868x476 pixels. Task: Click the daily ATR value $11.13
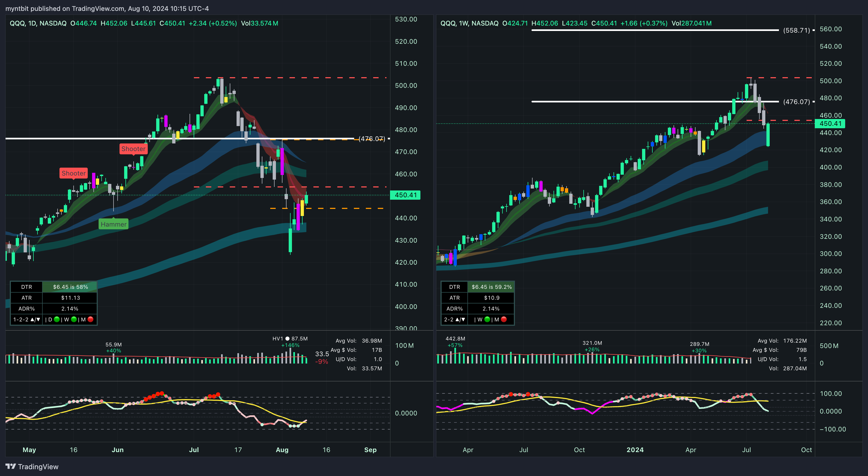[x=70, y=298]
